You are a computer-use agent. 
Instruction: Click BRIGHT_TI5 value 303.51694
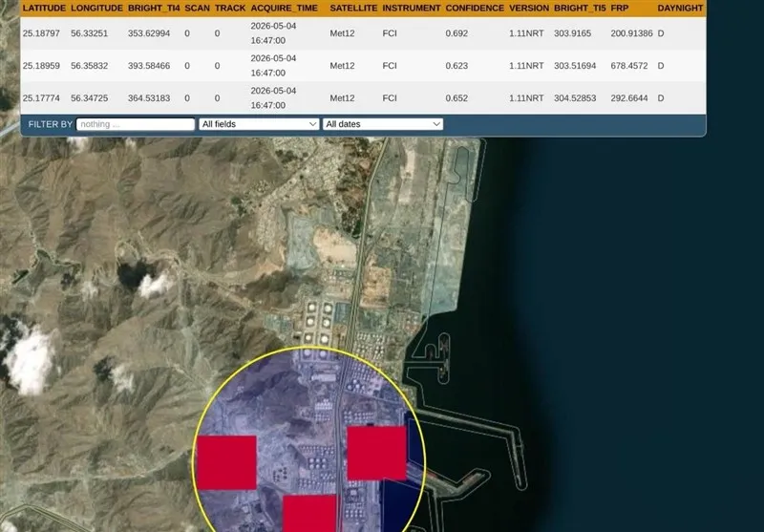[575, 65]
